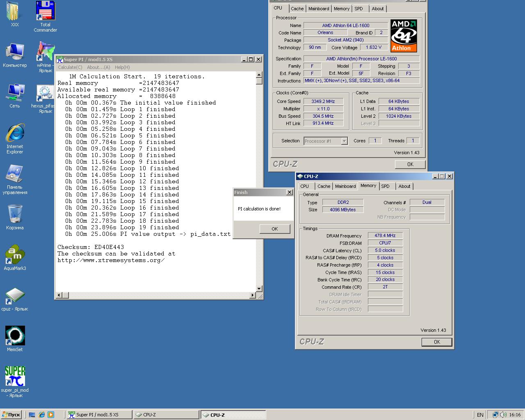Screen dimensions: 525x420
Task: Open Total Commander desktop icon
Action: click(45, 16)
